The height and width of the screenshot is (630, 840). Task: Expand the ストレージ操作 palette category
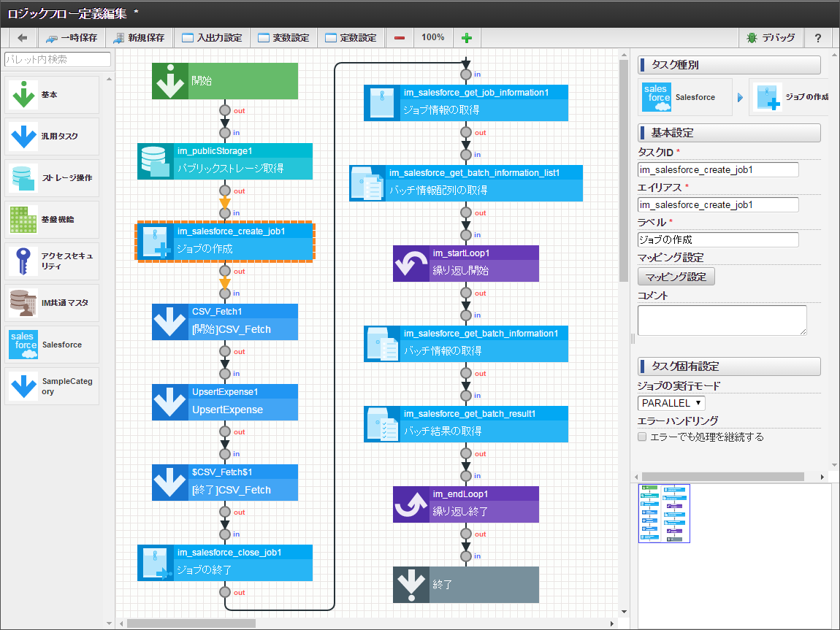[x=52, y=177]
